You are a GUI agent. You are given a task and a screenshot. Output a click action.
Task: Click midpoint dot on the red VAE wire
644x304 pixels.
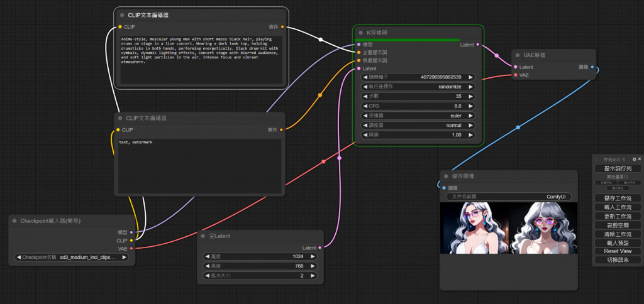click(x=323, y=161)
